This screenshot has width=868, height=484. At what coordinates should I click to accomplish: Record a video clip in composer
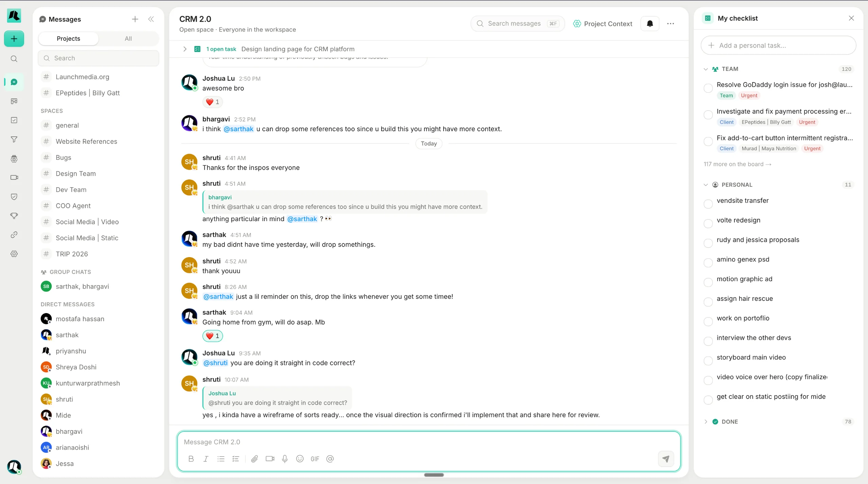(270, 459)
